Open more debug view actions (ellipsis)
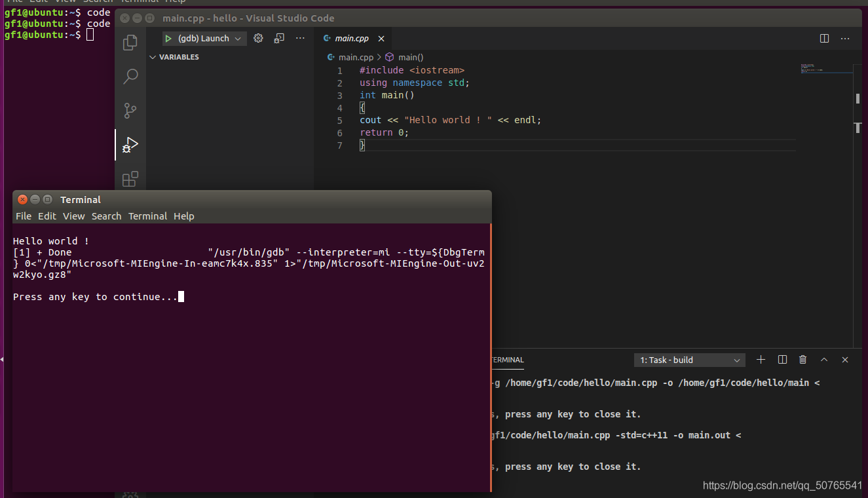868x498 pixels. 300,38
